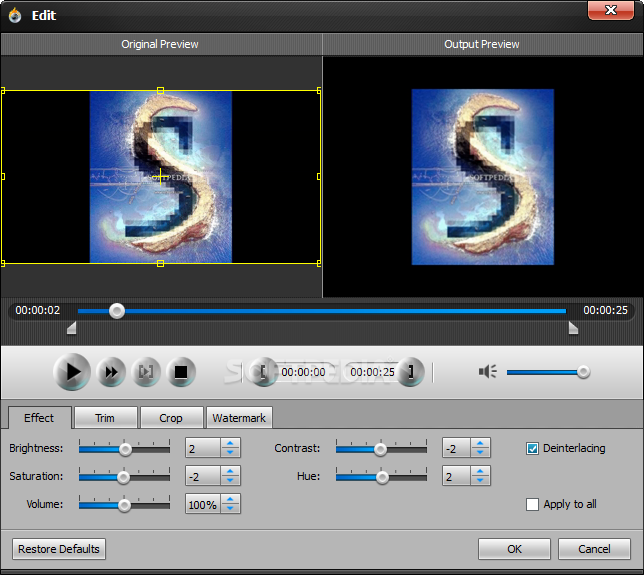Viewport: 644px width, 575px height.
Task: Enable the Apply to all checkbox
Action: pos(532,504)
